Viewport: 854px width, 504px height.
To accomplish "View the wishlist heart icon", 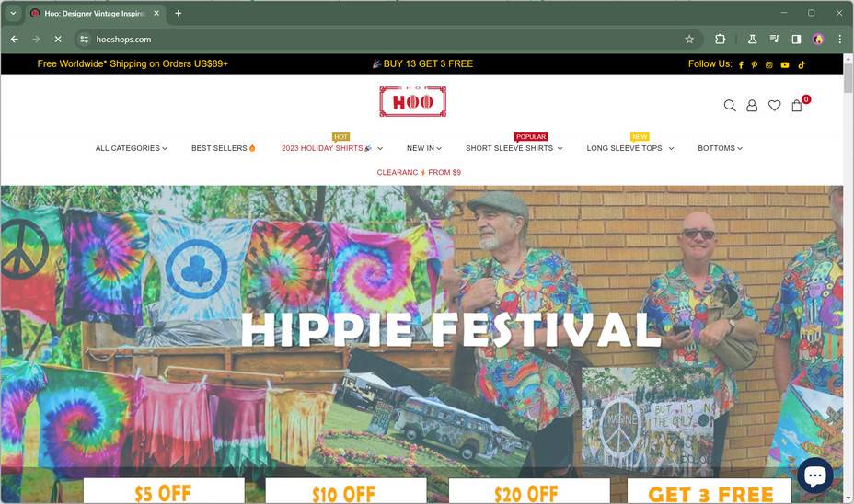I will pos(774,106).
